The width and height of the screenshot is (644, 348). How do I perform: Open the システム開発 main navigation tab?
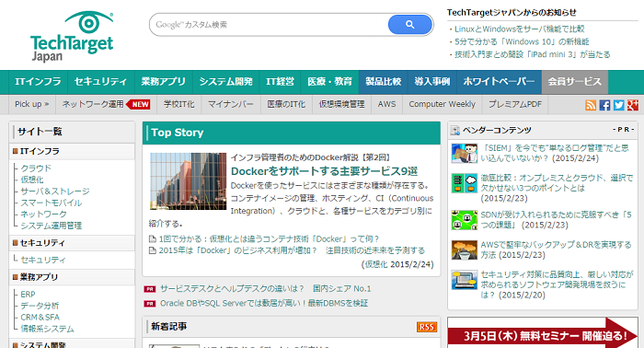(x=226, y=82)
